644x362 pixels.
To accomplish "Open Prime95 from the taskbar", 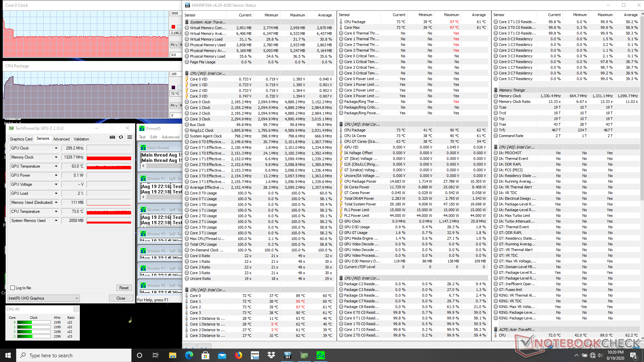I will pos(320,355).
